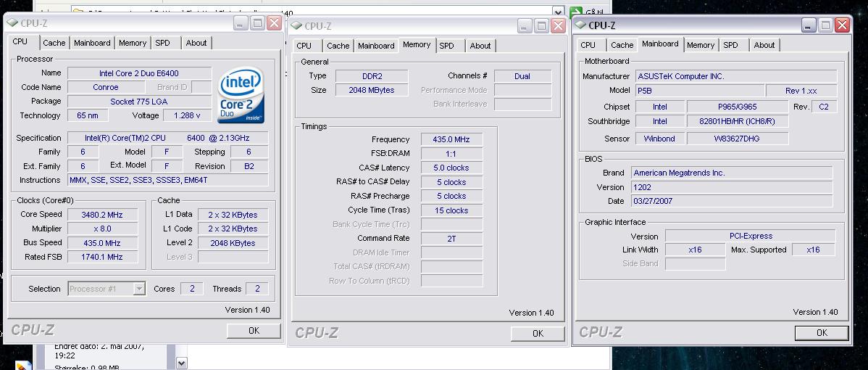Click Multiplier value x 8.0
The width and height of the screenshot is (868, 370).
pyautogui.click(x=102, y=229)
